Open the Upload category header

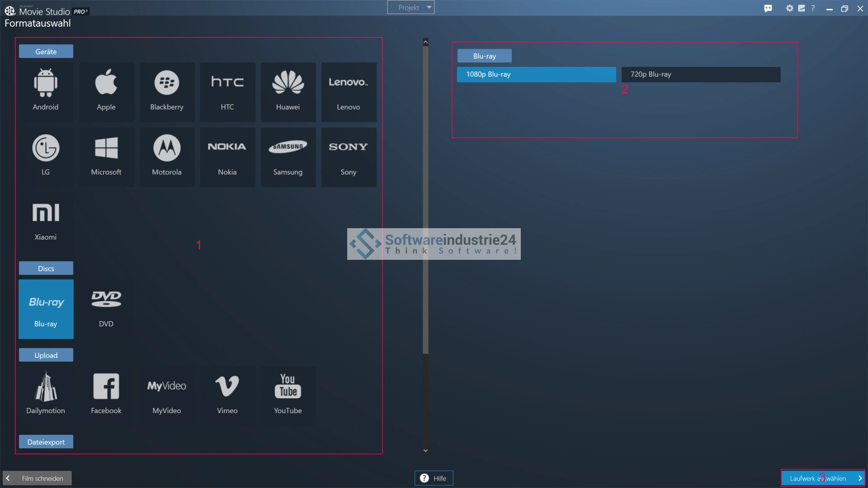click(x=46, y=355)
